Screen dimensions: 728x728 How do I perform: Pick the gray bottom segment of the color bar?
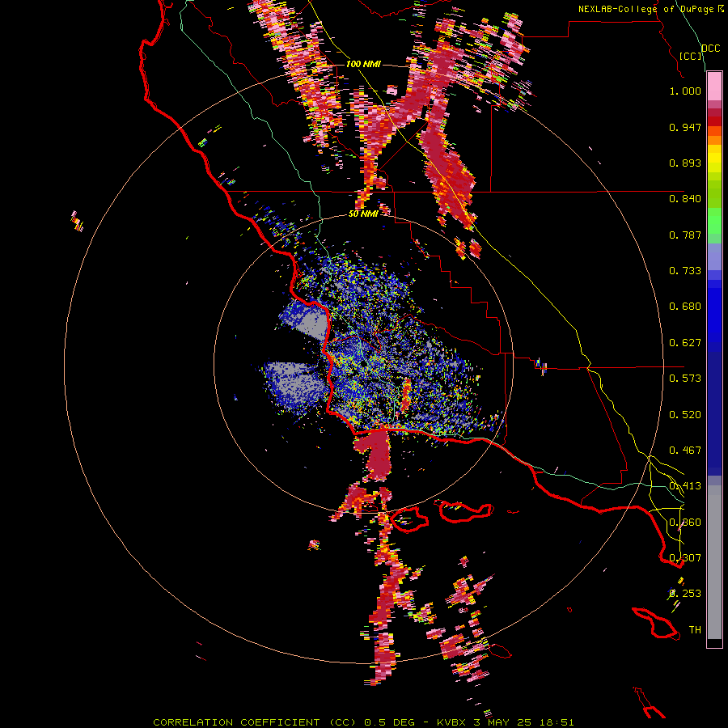point(714,562)
